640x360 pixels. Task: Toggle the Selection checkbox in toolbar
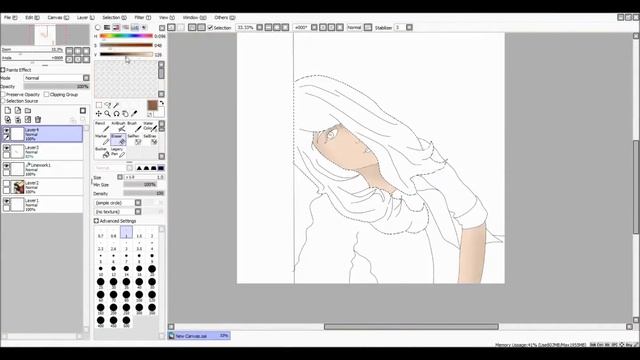210,28
